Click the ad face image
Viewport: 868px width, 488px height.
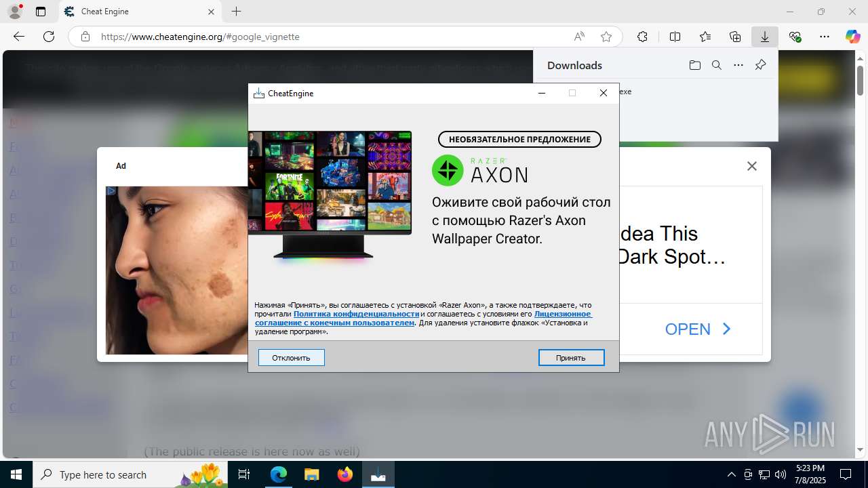tap(177, 270)
